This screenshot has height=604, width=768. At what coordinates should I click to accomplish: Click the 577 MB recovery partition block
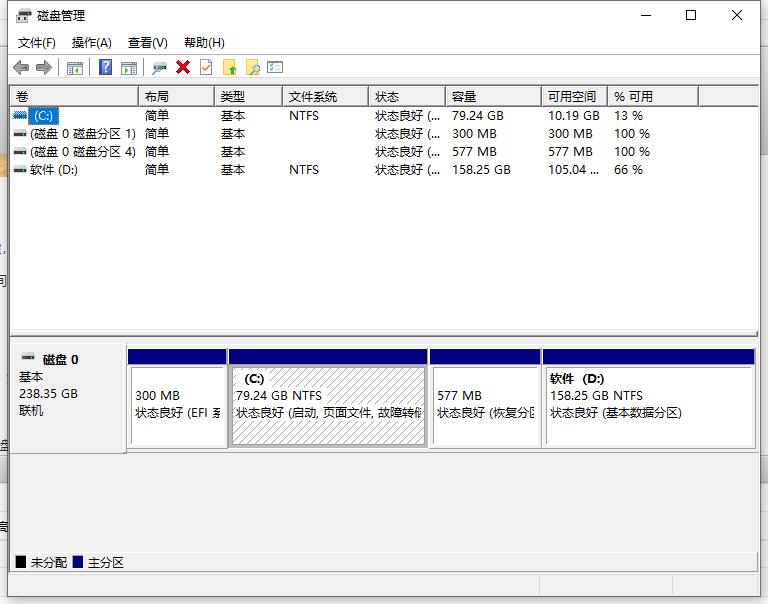coord(485,404)
